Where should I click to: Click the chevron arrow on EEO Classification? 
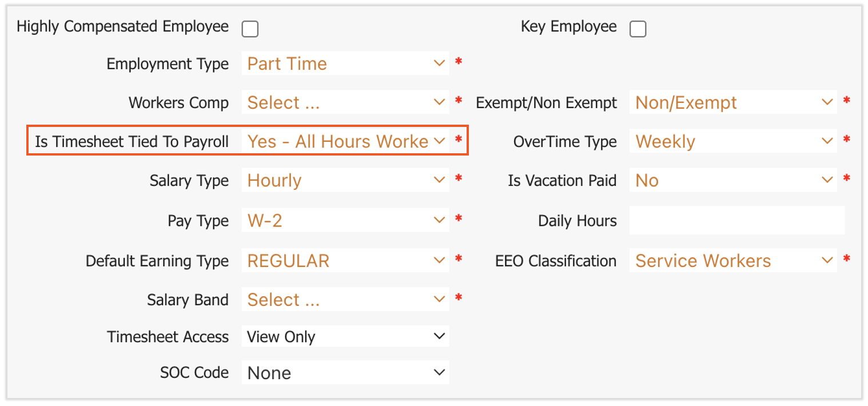(827, 261)
